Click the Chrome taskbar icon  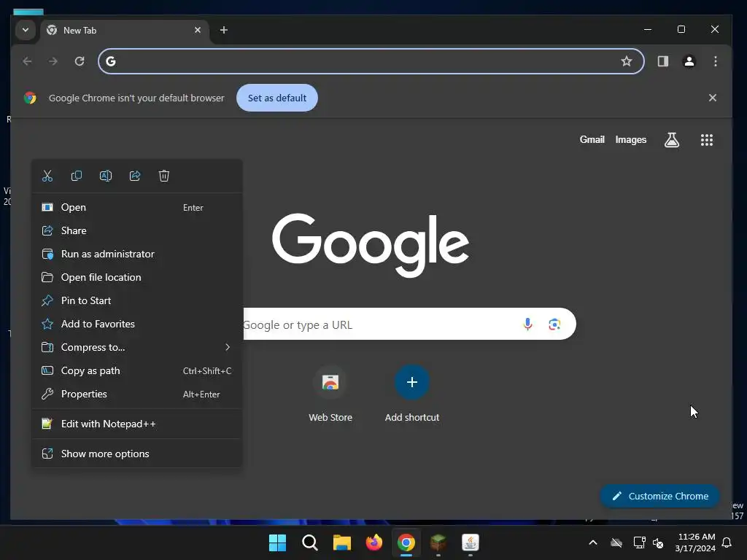(x=406, y=542)
